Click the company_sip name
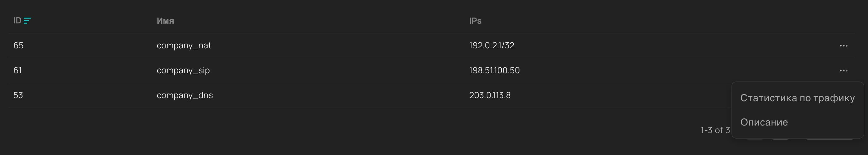 [183, 71]
